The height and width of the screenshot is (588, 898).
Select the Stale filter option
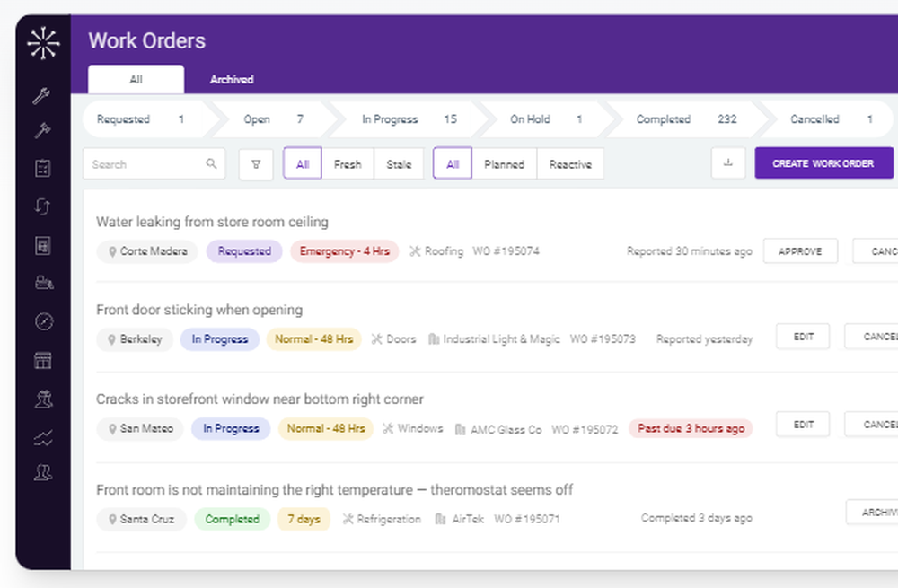(x=398, y=163)
